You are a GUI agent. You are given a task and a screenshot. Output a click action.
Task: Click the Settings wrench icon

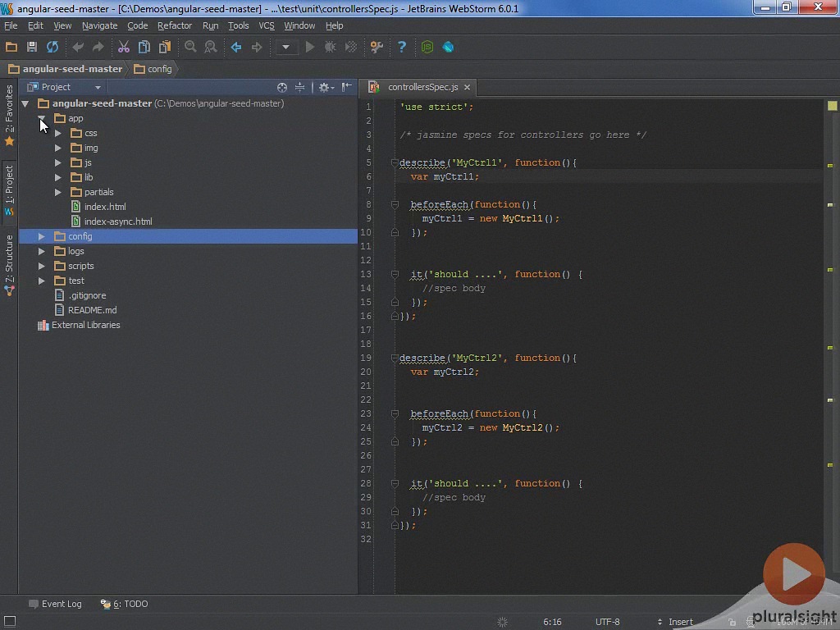pyautogui.click(x=377, y=47)
